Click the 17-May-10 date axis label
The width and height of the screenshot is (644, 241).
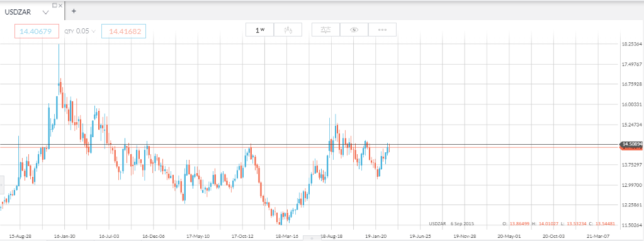(x=198, y=236)
